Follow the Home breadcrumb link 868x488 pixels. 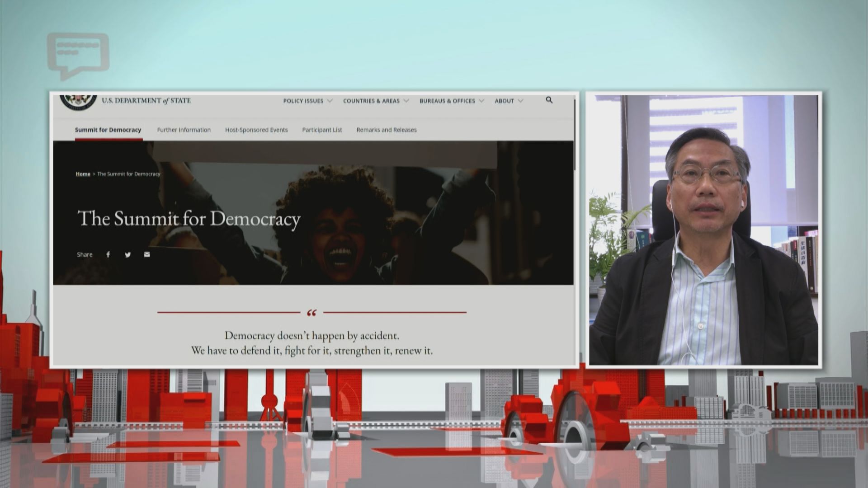[x=83, y=174]
